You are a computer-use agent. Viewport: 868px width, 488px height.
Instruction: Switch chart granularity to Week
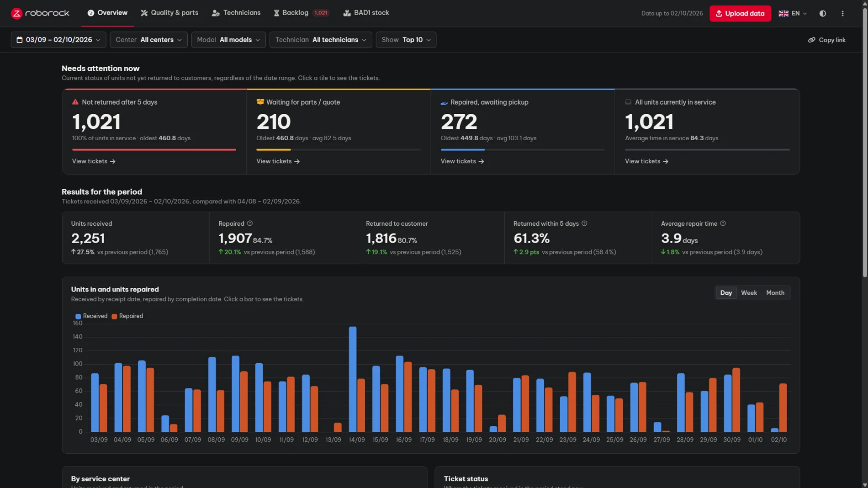pyautogui.click(x=749, y=293)
